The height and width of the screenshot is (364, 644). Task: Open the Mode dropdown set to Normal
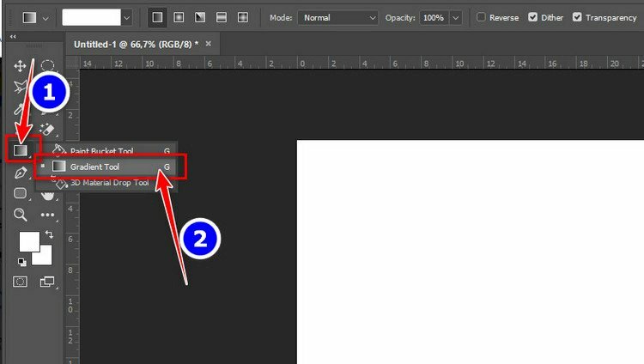point(338,17)
